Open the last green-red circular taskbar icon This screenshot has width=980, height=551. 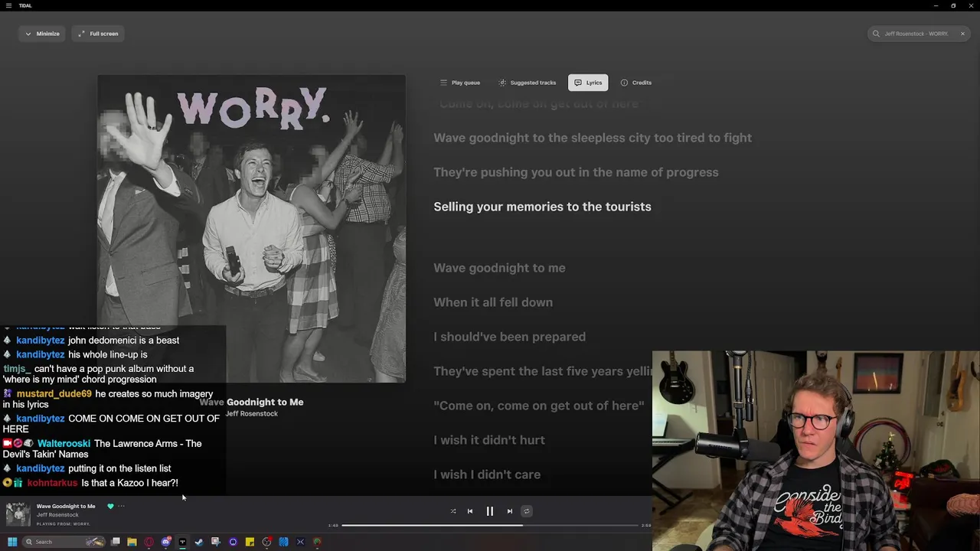click(x=317, y=542)
